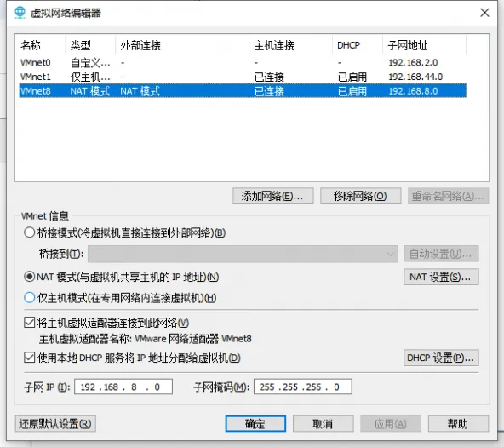Select the 仅主机模式 radio button

click(x=29, y=297)
